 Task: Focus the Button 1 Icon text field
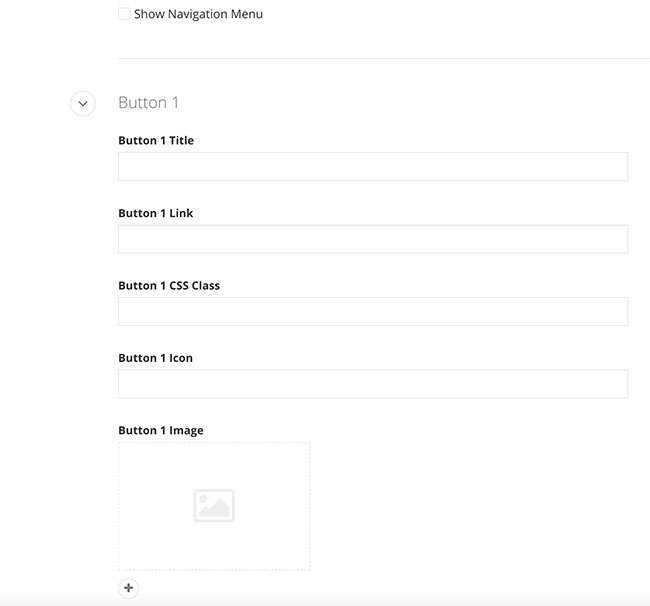click(372, 384)
